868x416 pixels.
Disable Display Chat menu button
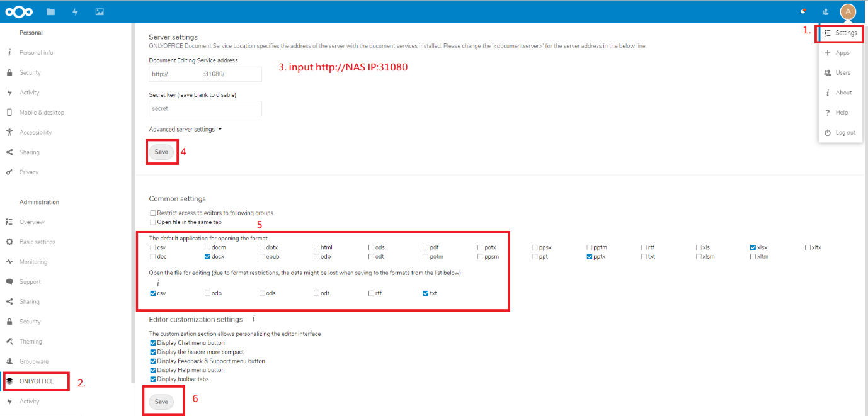(153, 343)
